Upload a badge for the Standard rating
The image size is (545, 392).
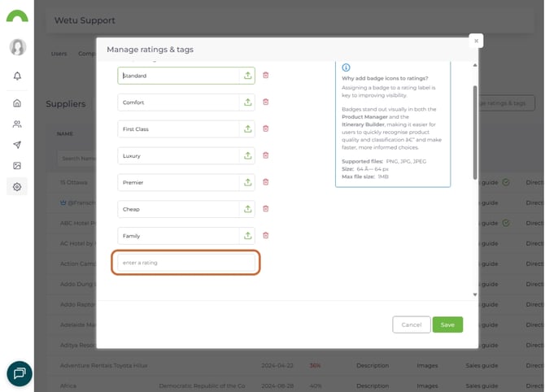[x=247, y=76]
